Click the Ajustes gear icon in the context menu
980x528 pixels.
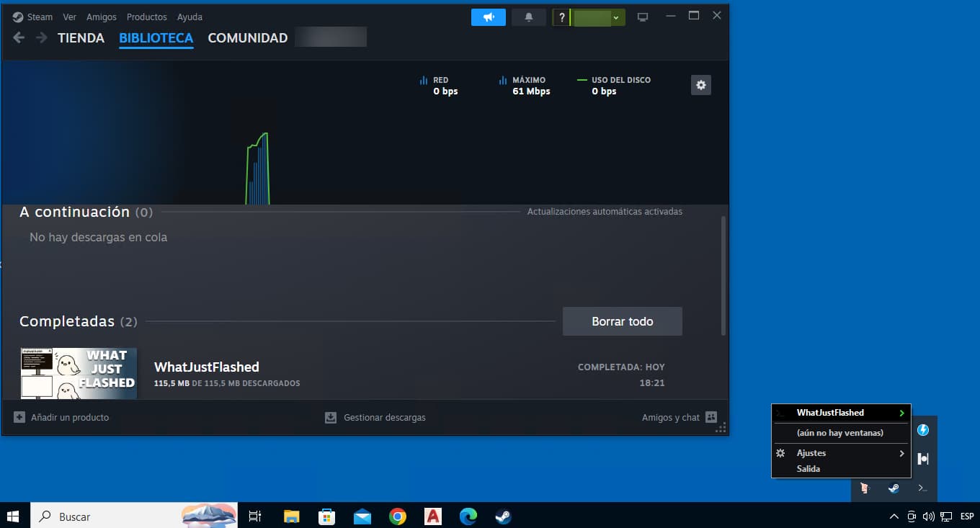pos(780,453)
